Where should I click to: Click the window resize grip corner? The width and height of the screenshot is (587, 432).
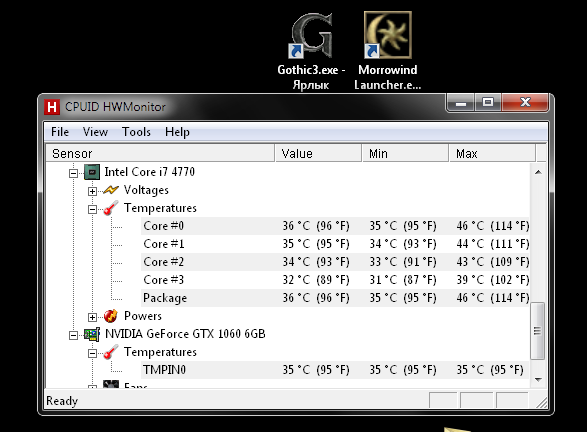pos(541,402)
